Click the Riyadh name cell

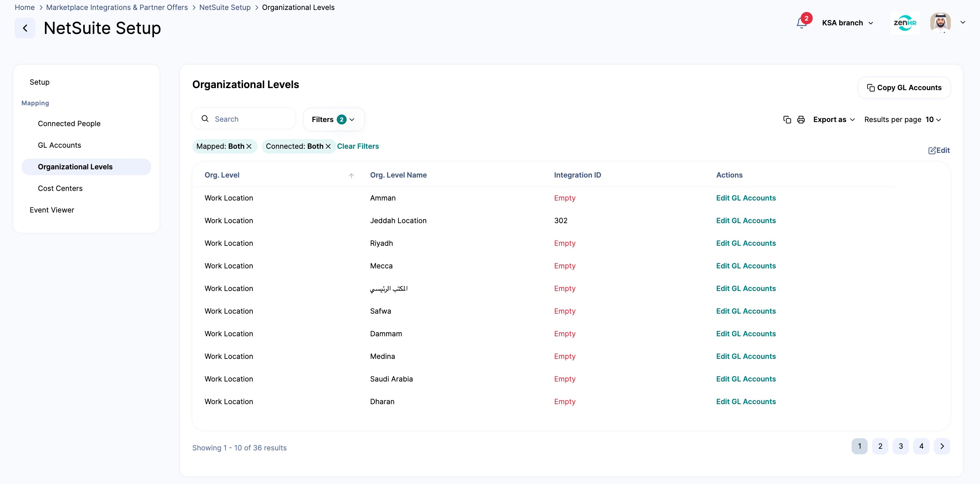click(x=381, y=243)
